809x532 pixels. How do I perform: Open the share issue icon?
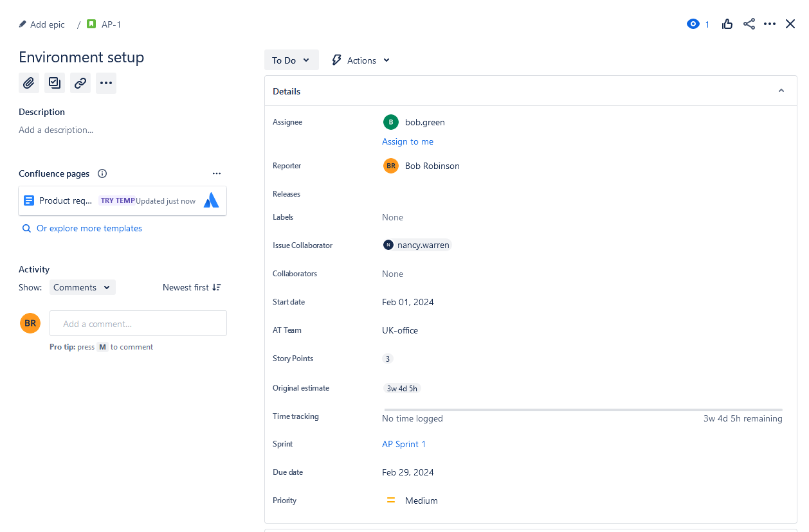749,24
